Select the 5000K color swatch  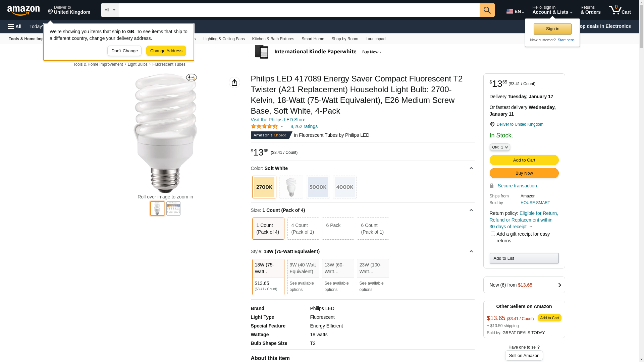318,187
